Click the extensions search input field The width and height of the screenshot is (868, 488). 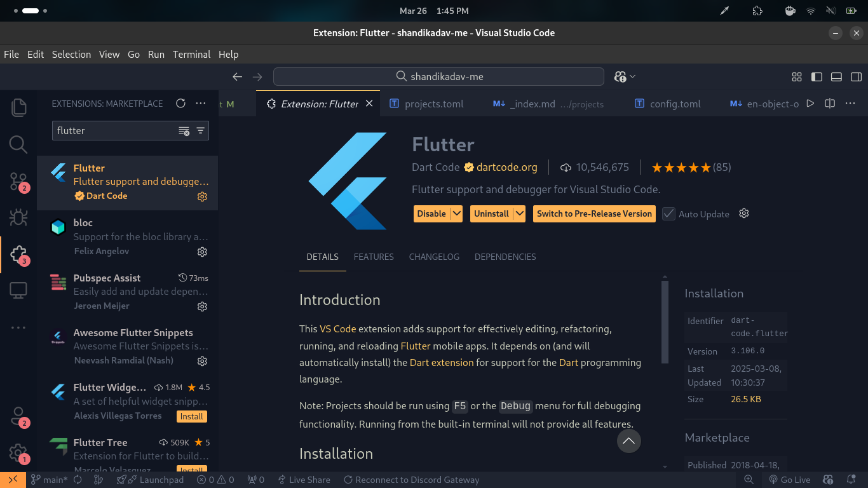114,131
